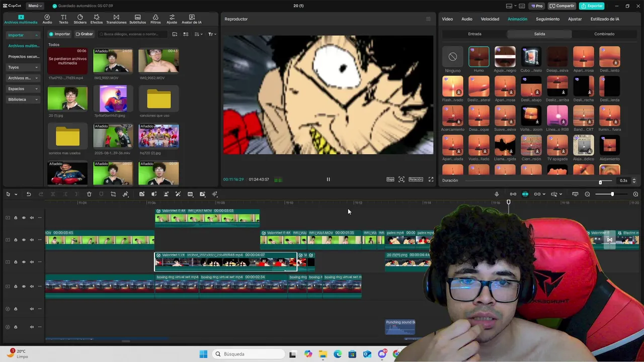Toggle the highlighted green snapping button
Screen dimensions: 644x362
click(x=525, y=194)
